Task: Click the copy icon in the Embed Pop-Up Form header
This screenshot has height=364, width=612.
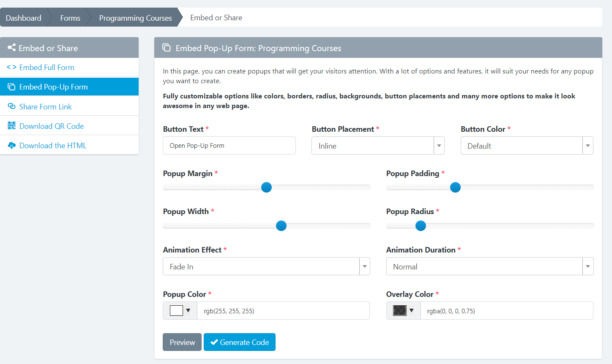Action: tap(167, 48)
